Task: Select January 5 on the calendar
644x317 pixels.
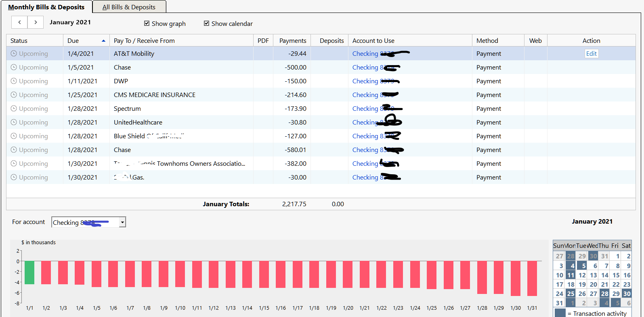Action: [x=582, y=266]
